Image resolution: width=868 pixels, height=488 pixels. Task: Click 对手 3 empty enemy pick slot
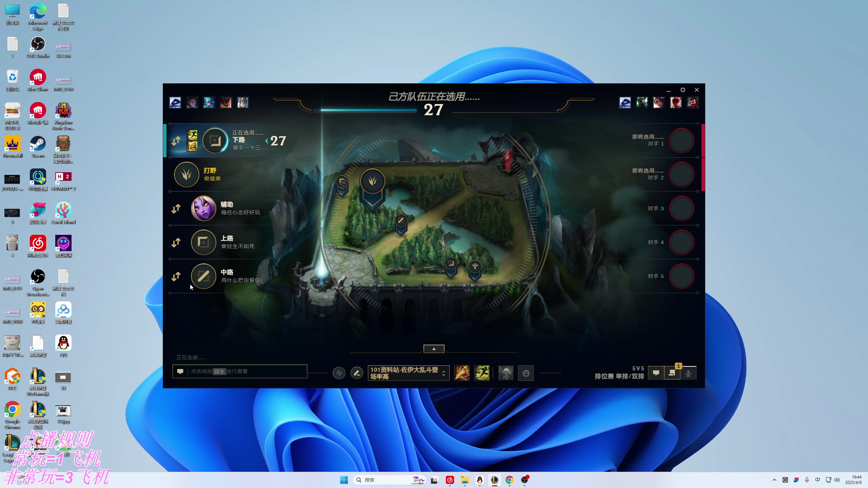pyautogui.click(x=682, y=208)
